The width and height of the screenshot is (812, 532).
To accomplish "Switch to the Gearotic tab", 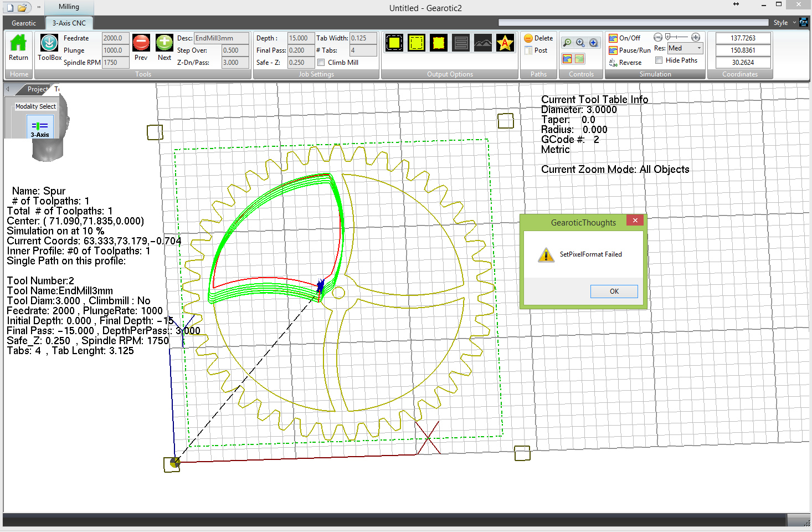I will [24, 23].
